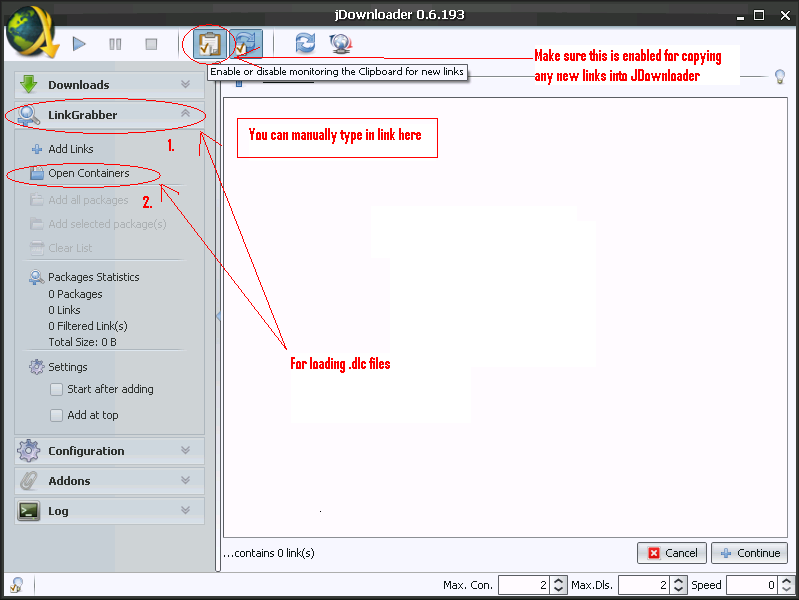Click the '0 Packages' statistic

75,294
